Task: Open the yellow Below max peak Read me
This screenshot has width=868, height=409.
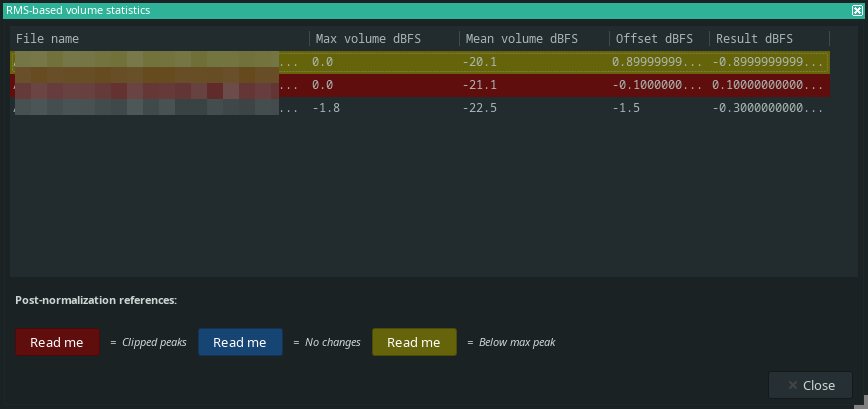Action: 414,342
